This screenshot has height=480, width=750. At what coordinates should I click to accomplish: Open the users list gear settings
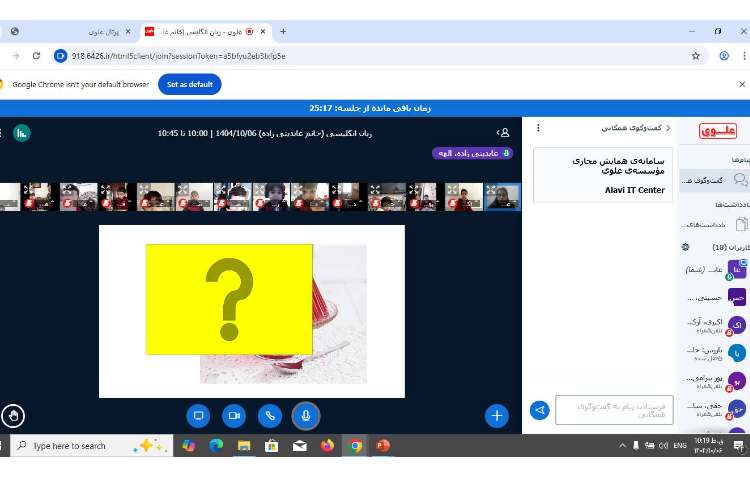(x=685, y=247)
